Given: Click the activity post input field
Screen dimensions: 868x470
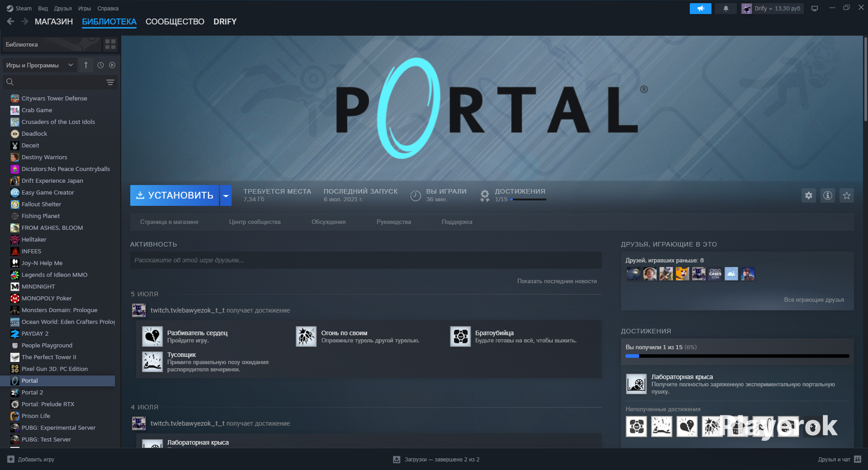Looking at the screenshot, I should [x=366, y=260].
